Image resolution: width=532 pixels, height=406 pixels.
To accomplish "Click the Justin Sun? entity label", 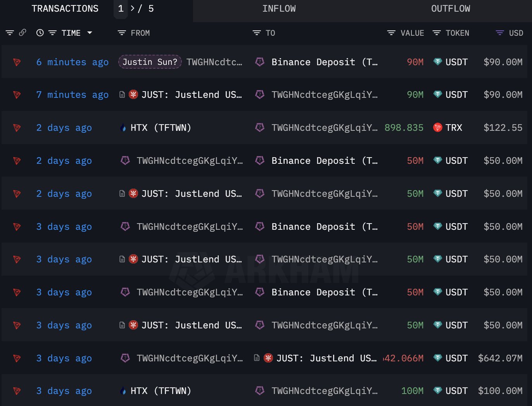I will click(150, 62).
